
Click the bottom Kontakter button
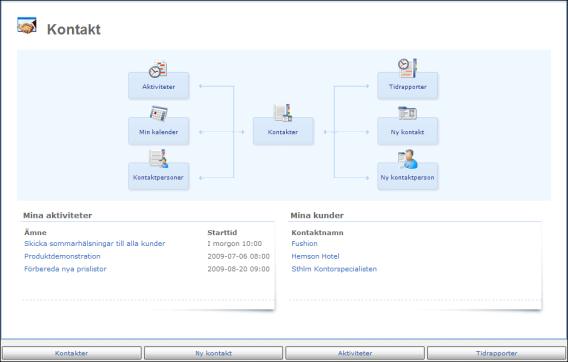pyautogui.click(x=72, y=353)
